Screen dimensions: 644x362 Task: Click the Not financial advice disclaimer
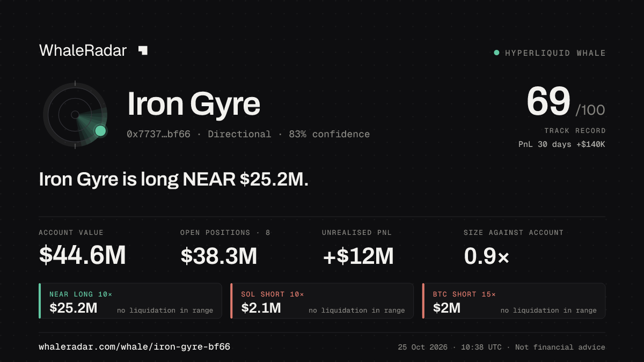560,348
